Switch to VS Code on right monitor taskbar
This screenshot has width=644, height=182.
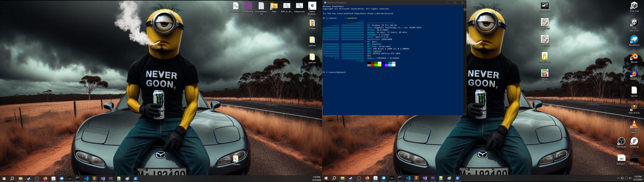408,178
